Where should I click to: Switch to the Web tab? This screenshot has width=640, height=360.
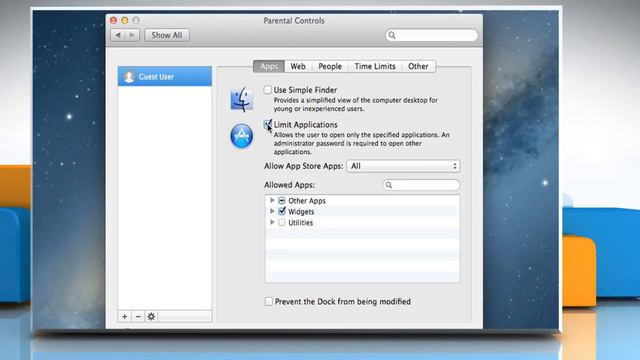click(298, 66)
